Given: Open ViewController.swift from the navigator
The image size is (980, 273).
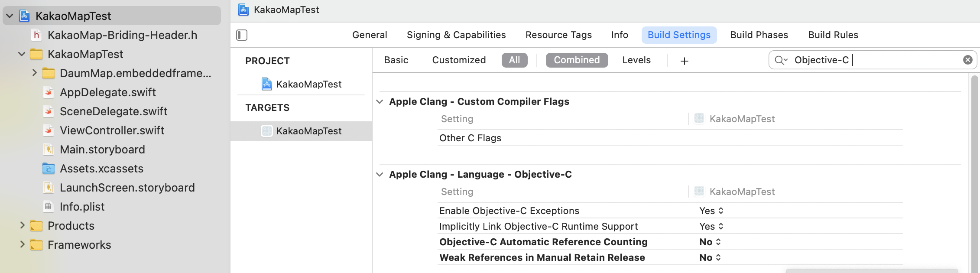Looking at the screenshot, I should [x=112, y=130].
